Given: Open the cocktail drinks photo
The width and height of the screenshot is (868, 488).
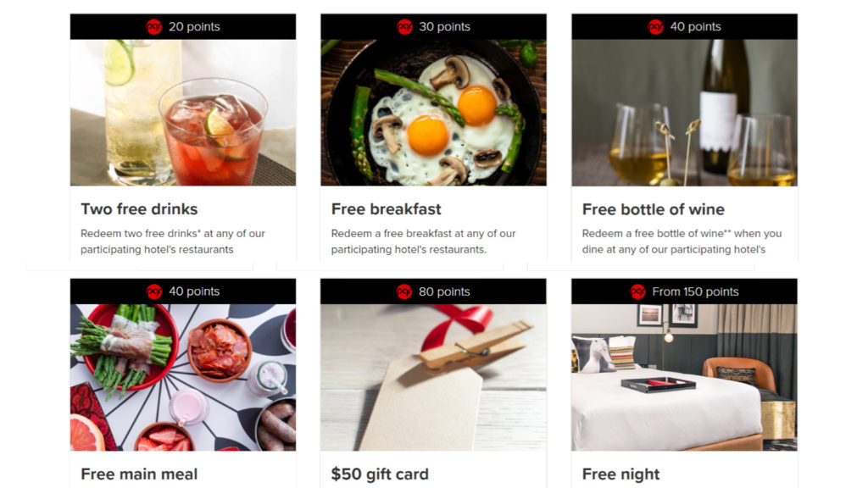Looking at the screenshot, I should click(x=183, y=113).
